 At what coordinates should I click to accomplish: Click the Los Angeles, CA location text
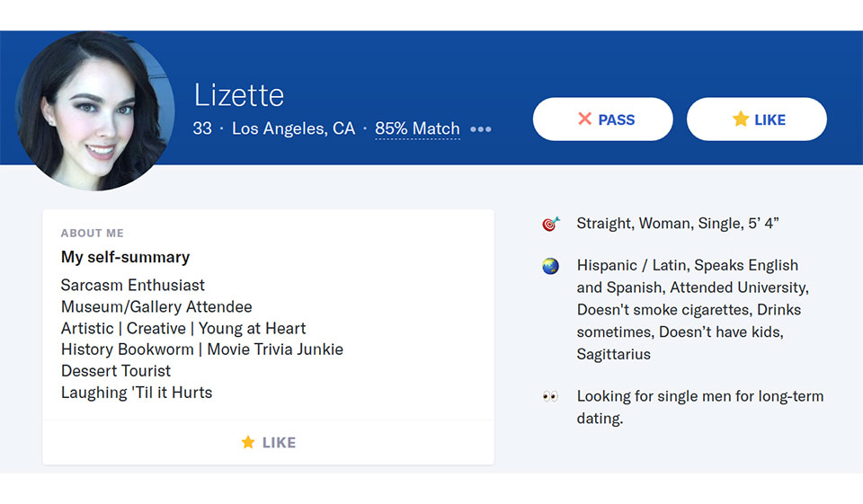293,128
